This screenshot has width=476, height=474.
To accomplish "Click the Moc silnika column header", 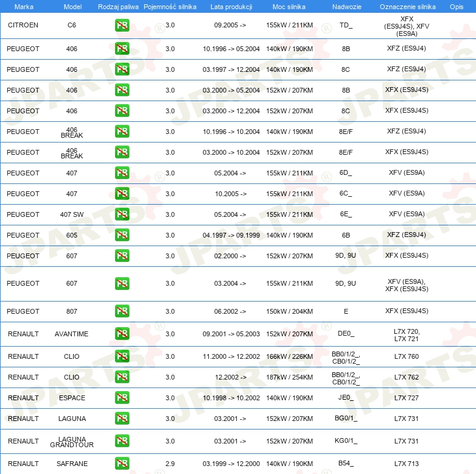I will [289, 7].
